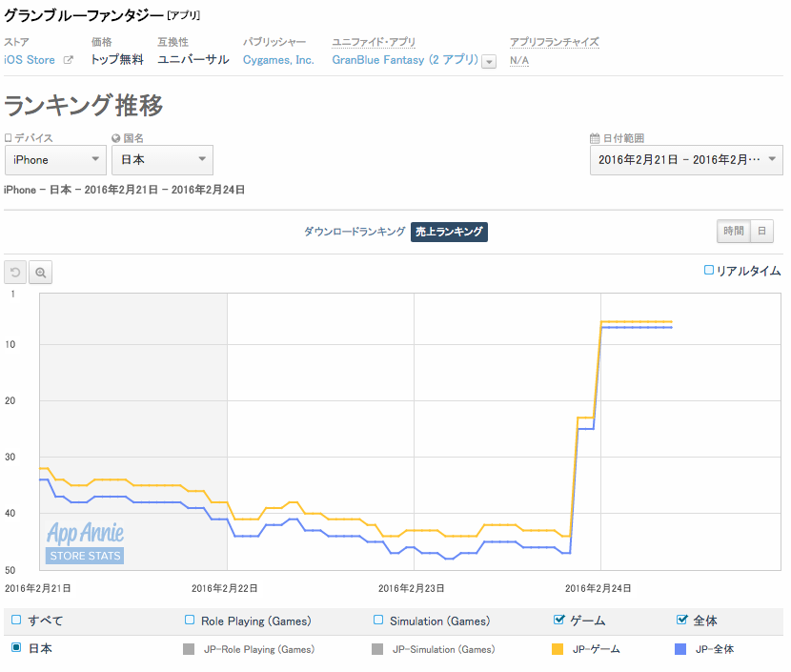Image resolution: width=791 pixels, height=672 pixels.
Task: Enable the リアルタイム checkbox
Action: pyautogui.click(x=709, y=270)
